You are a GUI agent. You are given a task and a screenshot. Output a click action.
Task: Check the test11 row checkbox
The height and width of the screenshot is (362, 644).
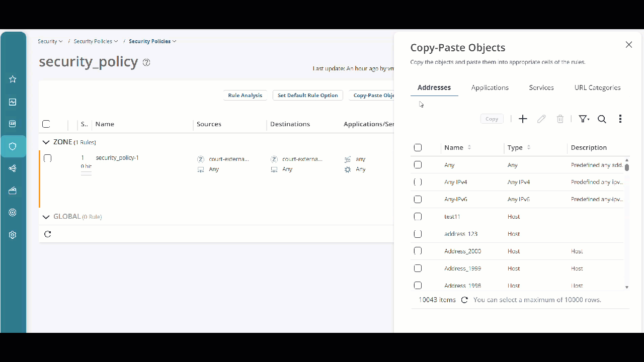(418, 217)
